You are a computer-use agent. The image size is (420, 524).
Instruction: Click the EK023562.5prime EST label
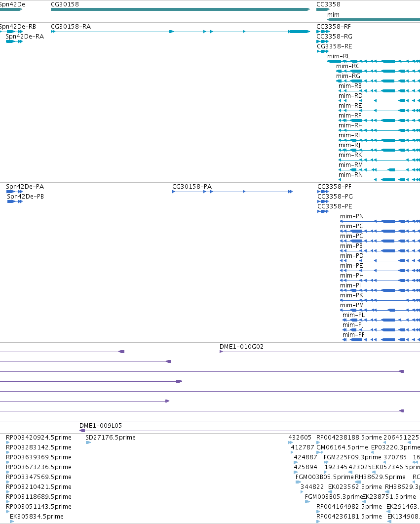coord(355,486)
